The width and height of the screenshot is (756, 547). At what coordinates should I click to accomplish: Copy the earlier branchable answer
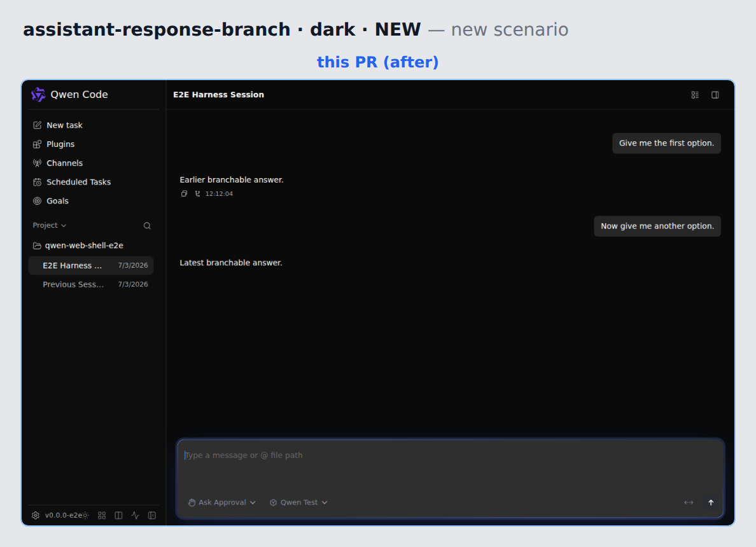pos(184,194)
